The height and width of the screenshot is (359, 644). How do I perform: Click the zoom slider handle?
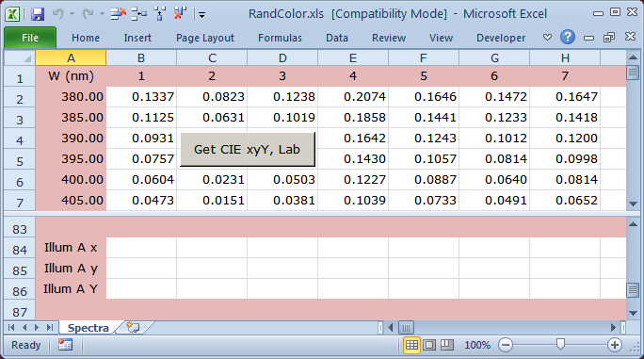point(560,345)
